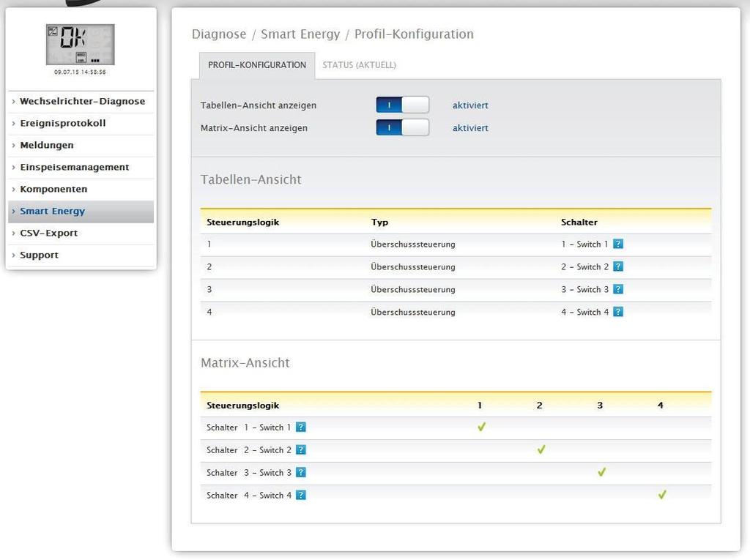Click 'Schalter 2 – Switch 2' matrix row label
The image size is (750, 560).
point(249,450)
